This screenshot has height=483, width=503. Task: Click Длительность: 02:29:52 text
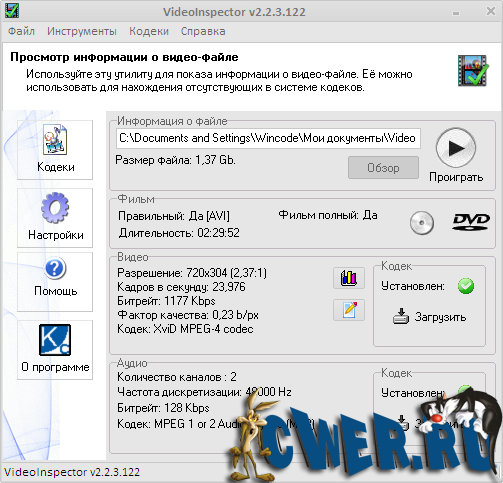179,233
